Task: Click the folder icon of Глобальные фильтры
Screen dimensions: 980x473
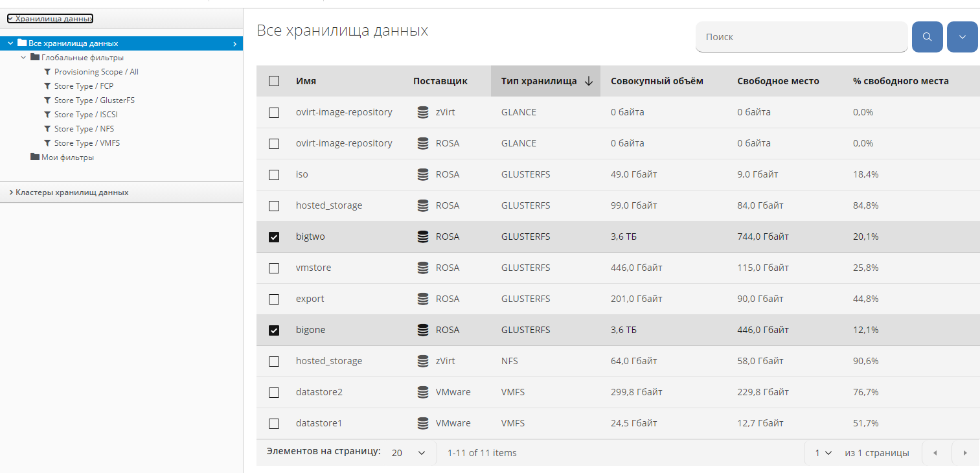Action: [35, 58]
